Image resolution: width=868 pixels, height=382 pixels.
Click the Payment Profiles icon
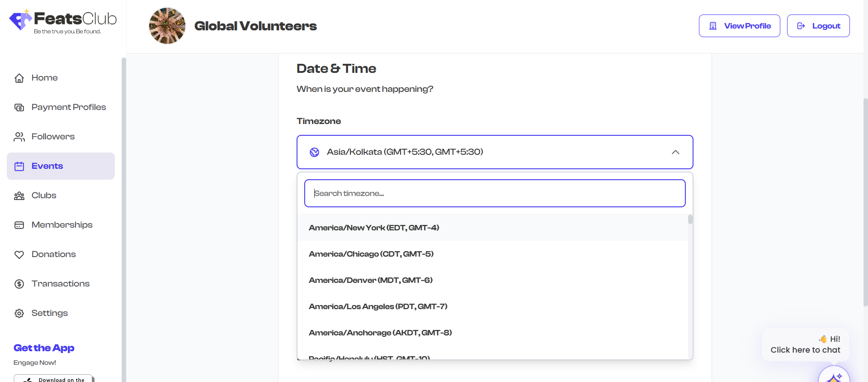19,107
